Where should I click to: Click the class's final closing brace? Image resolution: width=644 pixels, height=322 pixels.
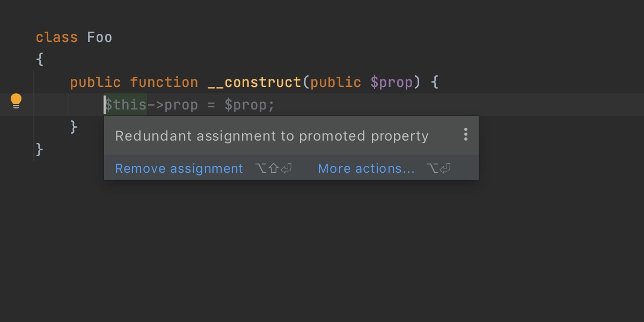point(40,150)
